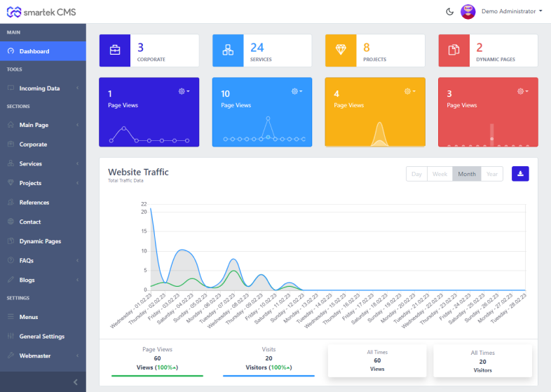551x392 pixels.
Task: Click the Dynamic Pages copy icon tile
Action: (x=454, y=50)
